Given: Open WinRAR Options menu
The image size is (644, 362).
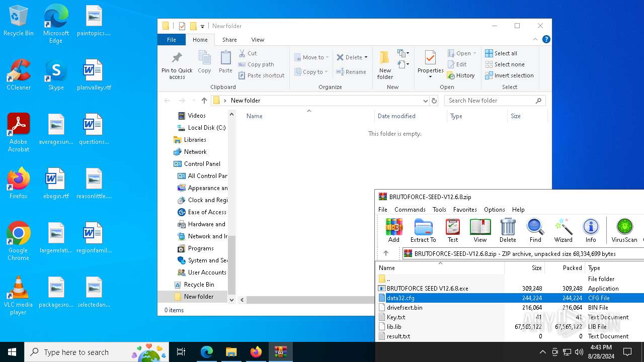Looking at the screenshot, I should coord(494,210).
